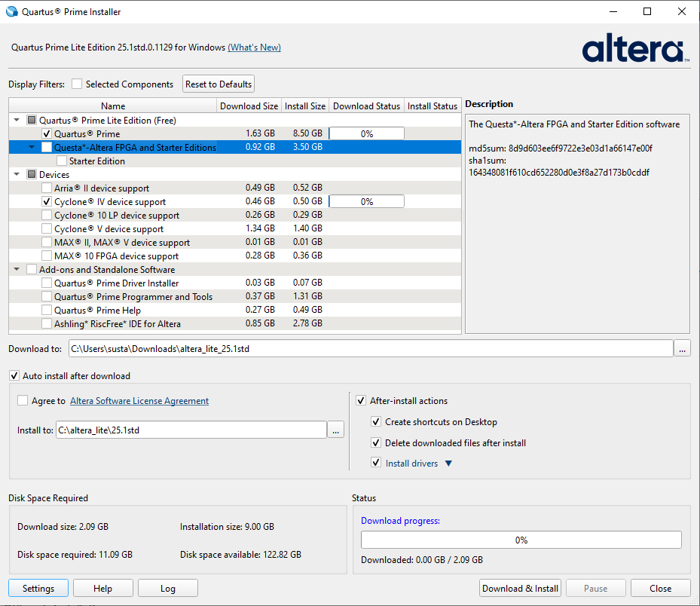Check the Selected Components filter box
This screenshot has height=606, width=700.
pos(77,84)
